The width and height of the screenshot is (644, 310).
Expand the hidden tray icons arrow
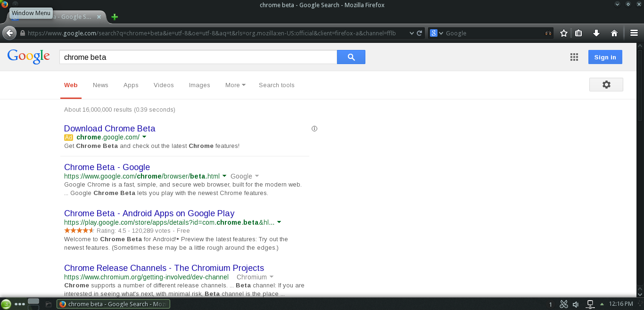point(602,304)
